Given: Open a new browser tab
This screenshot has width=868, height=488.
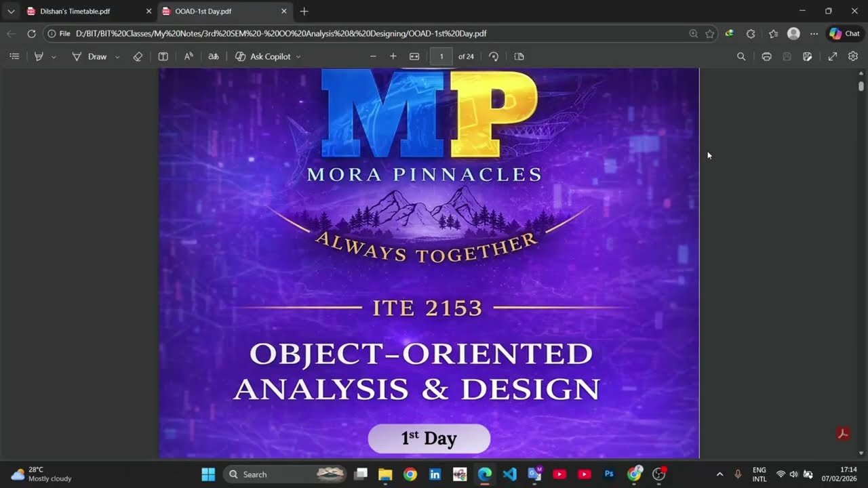Looking at the screenshot, I should 304,12.
